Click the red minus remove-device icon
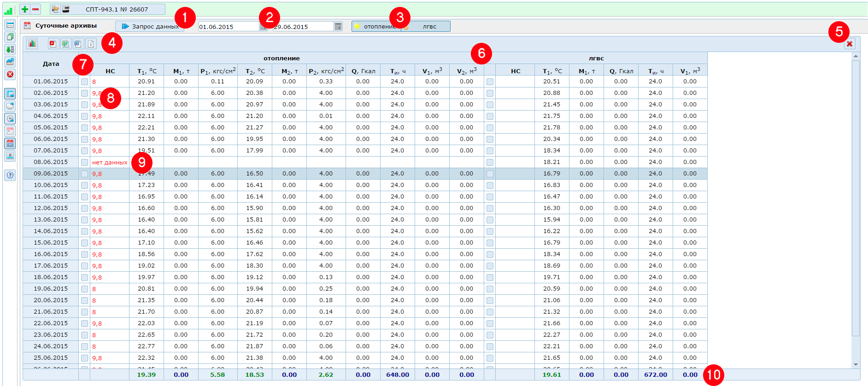The image size is (868, 386). 35,9
